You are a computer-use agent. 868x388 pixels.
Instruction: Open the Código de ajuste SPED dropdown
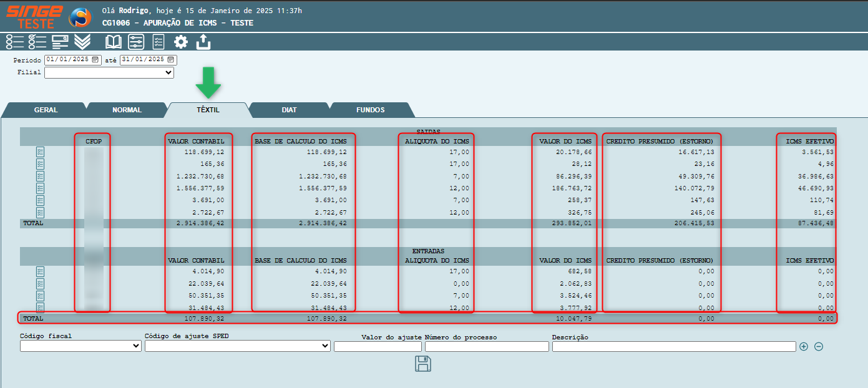click(x=237, y=346)
